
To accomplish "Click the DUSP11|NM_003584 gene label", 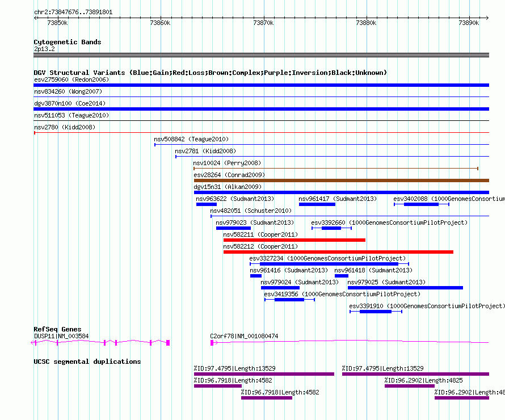I will tap(61, 336).
